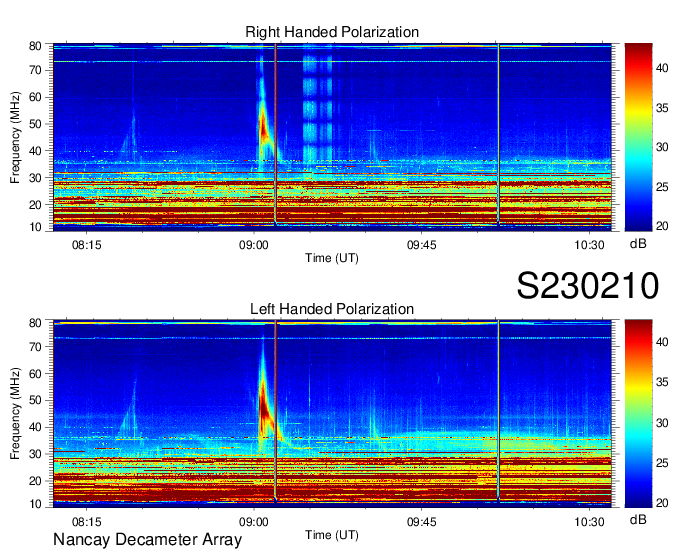The image size is (680, 552).
Task: Click "Frequency (MHz)" axis label of Left Handed plot
Action: click(15, 414)
